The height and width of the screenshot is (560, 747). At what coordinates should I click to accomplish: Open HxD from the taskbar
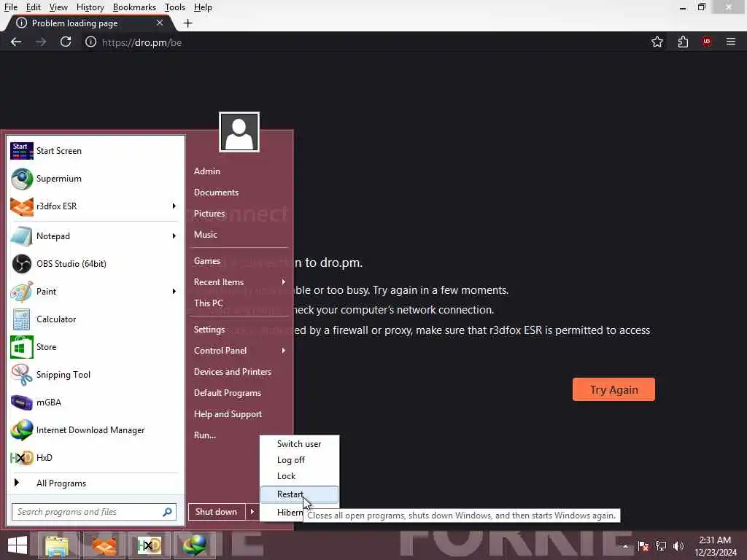149,545
